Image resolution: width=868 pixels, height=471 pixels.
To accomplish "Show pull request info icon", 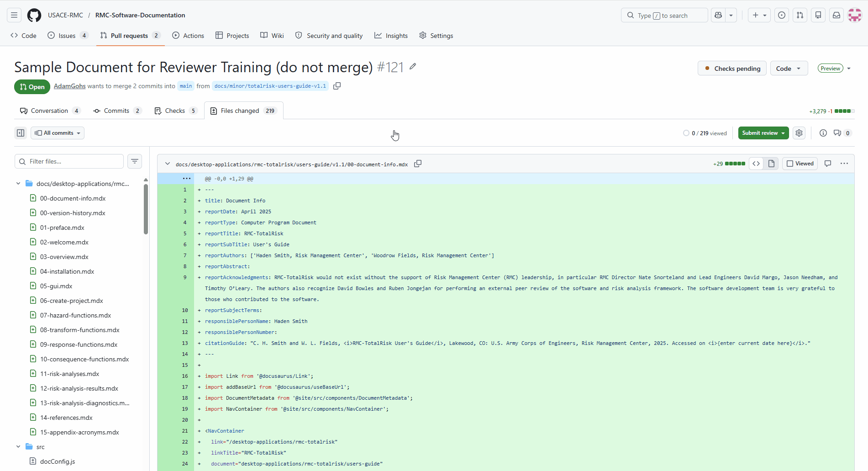I will click(823, 133).
